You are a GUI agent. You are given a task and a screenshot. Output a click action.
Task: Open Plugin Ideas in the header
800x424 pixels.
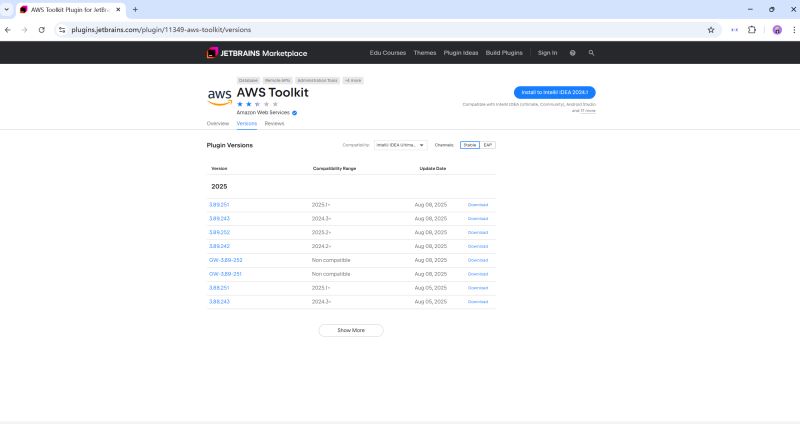click(461, 53)
